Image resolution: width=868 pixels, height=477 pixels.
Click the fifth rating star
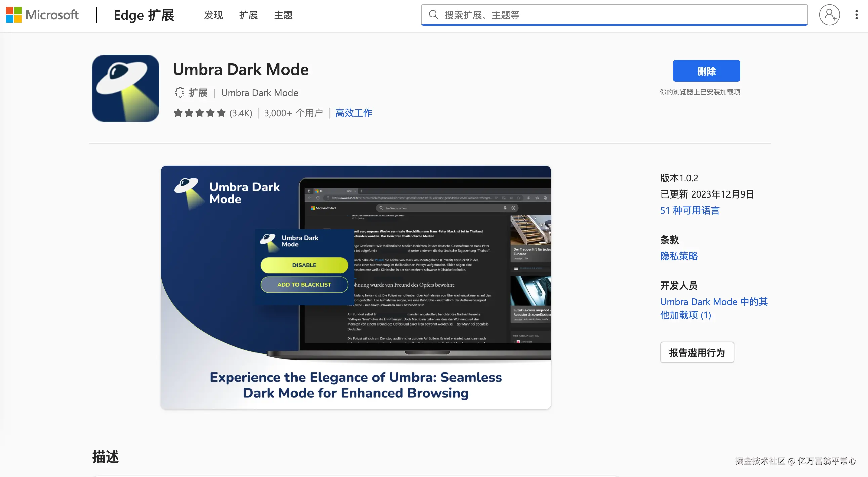221,113
